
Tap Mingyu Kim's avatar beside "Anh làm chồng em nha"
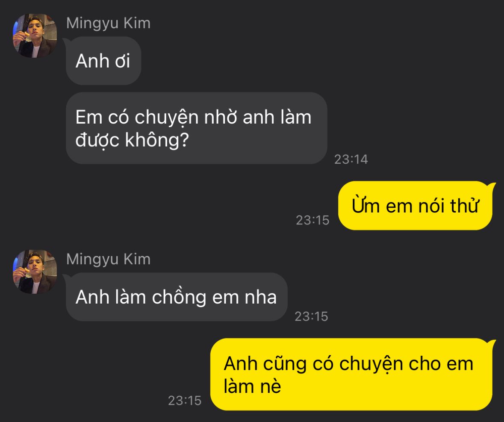click(x=35, y=271)
